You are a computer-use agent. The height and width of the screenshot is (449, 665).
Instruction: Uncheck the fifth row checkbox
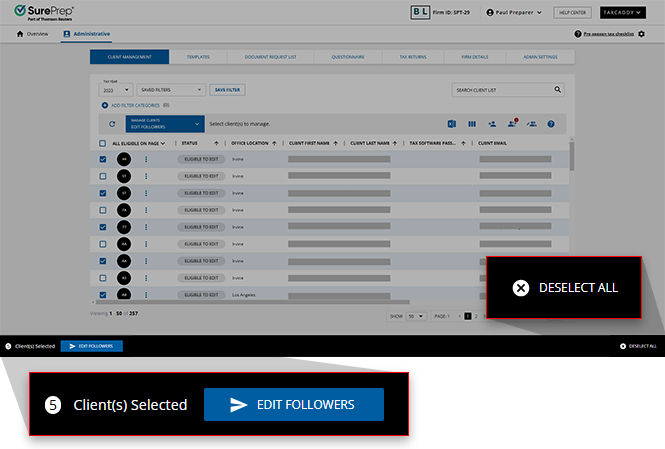103,227
